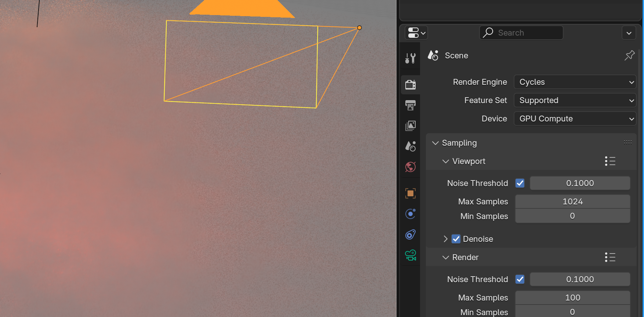
Task: Disable Render Noise Threshold checkbox
Action: click(520, 279)
